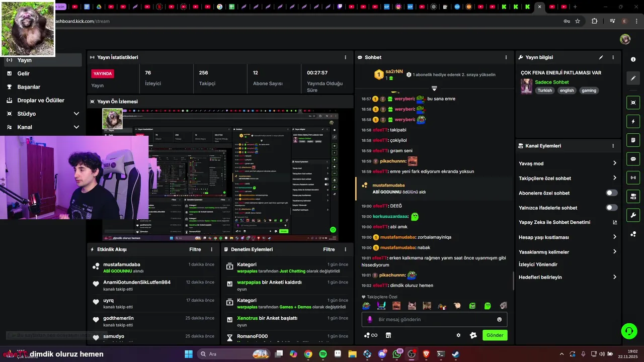Open Denetim Eylemleri Filtre dropdown

tap(329, 249)
